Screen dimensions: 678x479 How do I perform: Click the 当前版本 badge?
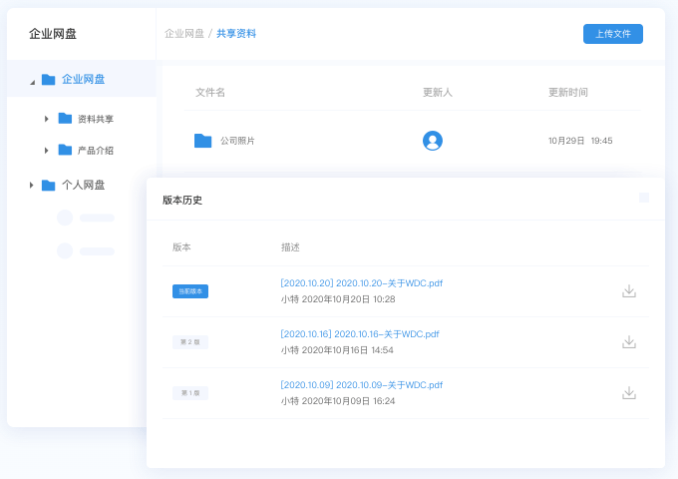190,291
